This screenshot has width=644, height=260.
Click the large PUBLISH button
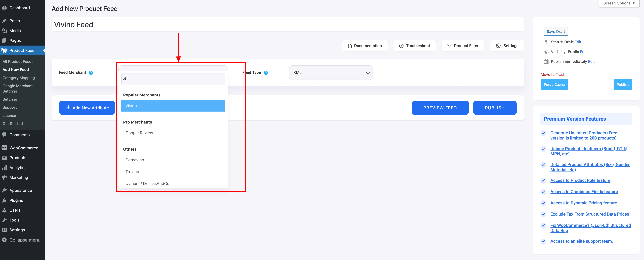click(x=495, y=108)
